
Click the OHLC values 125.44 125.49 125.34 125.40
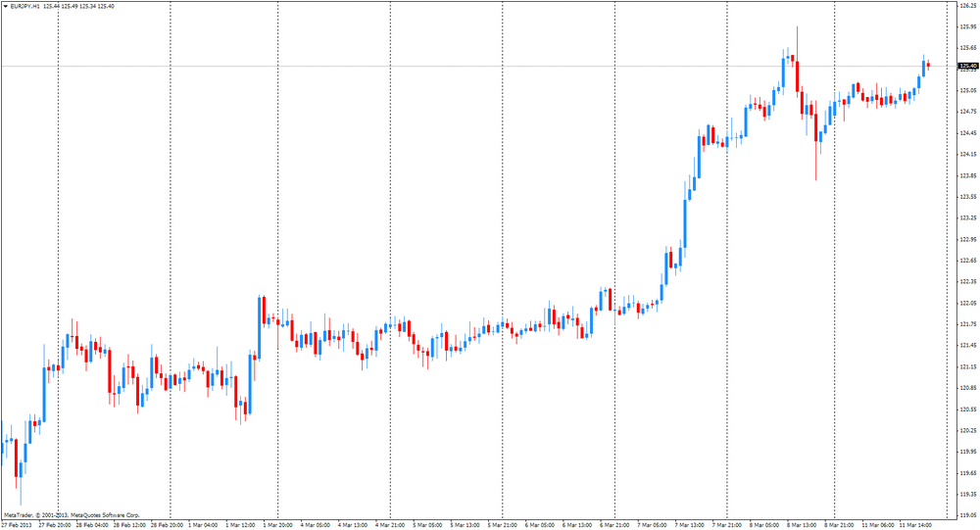(x=78, y=6)
